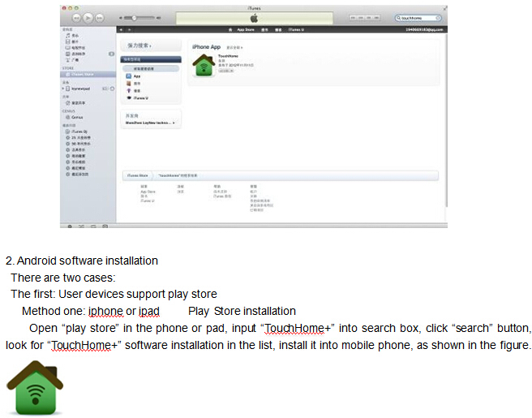The width and height of the screenshot is (532, 418).
Task: Click the magnifier icon in the iTunes search box
Action: point(398,18)
